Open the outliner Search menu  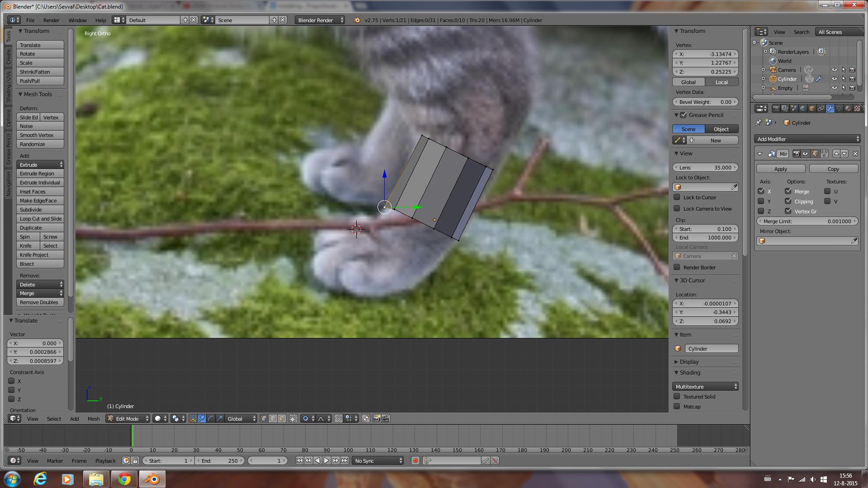801,32
